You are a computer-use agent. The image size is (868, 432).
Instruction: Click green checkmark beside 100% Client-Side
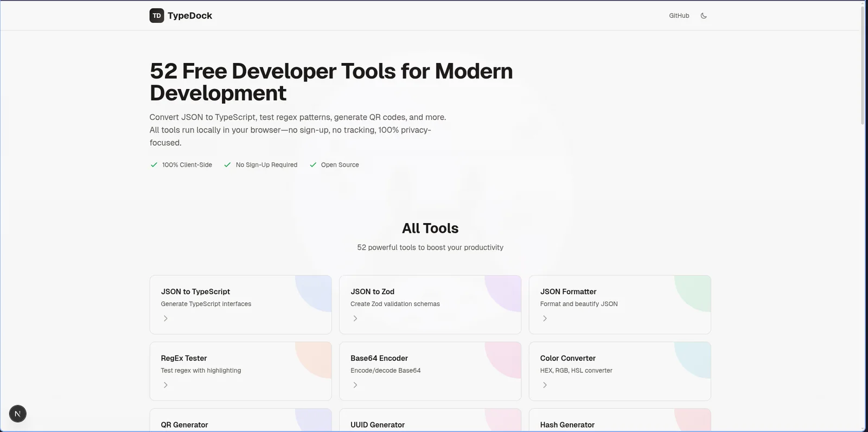[x=154, y=165]
